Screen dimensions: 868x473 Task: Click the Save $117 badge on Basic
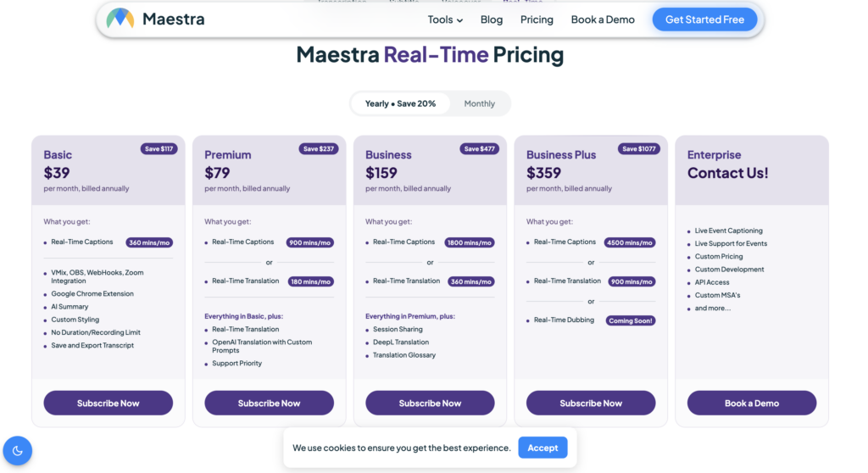[x=159, y=149]
